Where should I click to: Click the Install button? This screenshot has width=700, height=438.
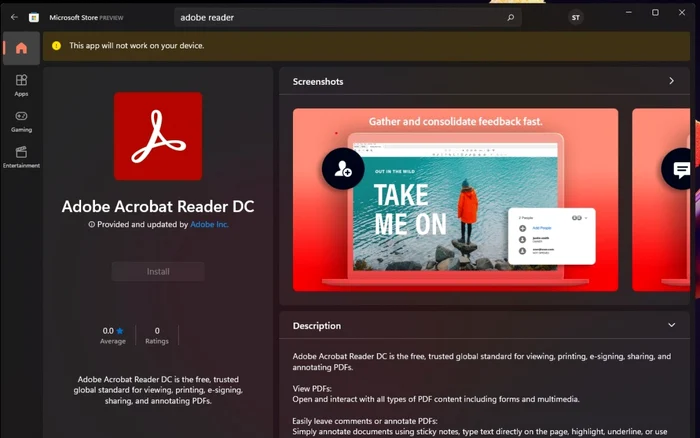(158, 271)
